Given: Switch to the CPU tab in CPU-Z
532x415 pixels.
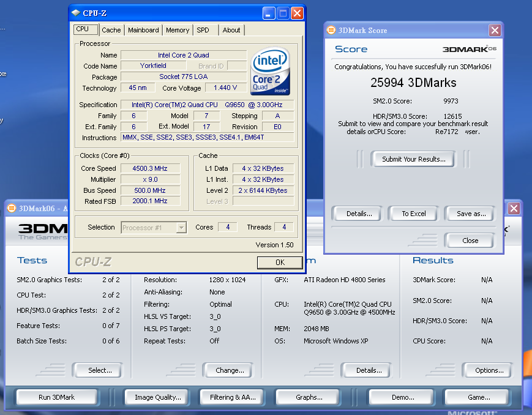Looking at the screenshot, I should (x=86, y=29).
